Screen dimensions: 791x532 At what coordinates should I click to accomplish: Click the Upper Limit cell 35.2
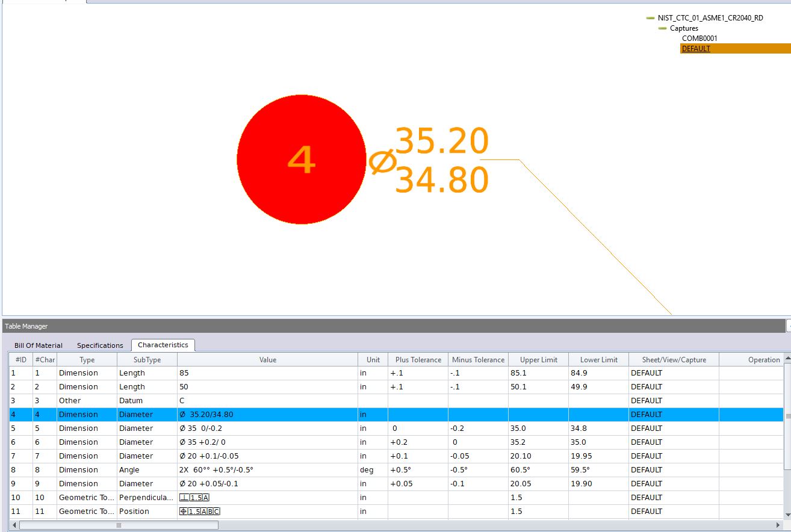(539, 442)
